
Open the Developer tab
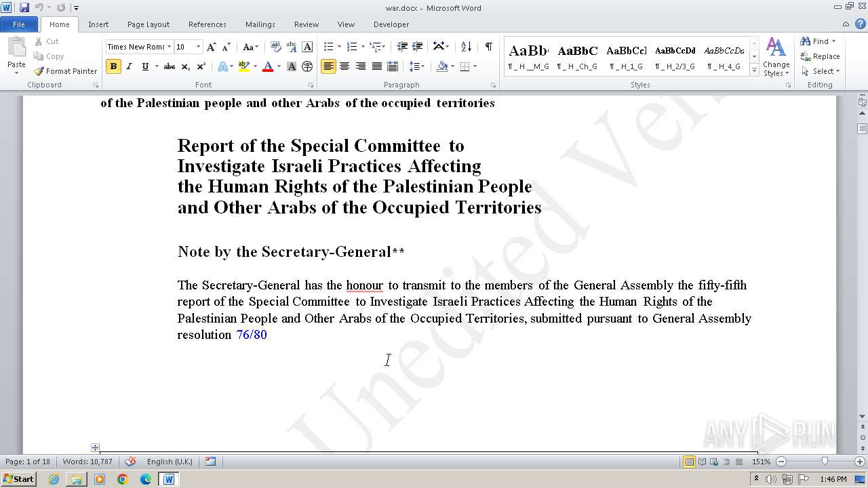391,24
